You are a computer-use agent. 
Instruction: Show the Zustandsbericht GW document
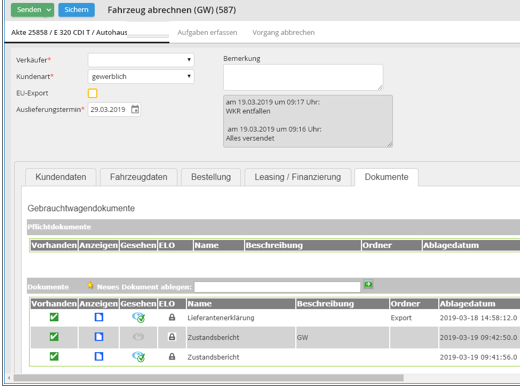pyautogui.click(x=99, y=337)
